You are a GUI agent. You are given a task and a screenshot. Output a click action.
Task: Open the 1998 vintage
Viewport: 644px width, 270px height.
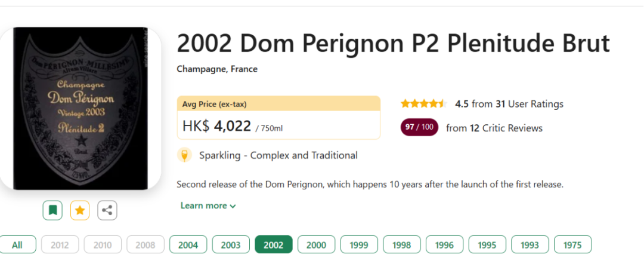click(402, 244)
